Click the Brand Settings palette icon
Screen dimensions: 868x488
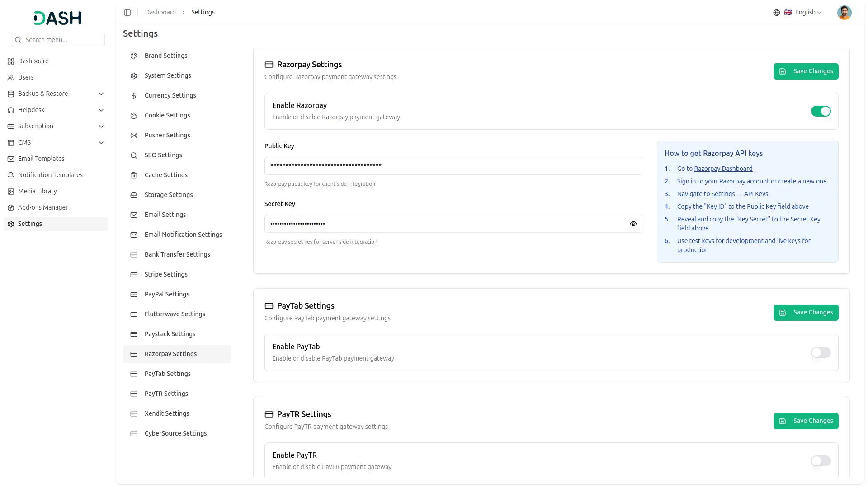click(x=134, y=56)
